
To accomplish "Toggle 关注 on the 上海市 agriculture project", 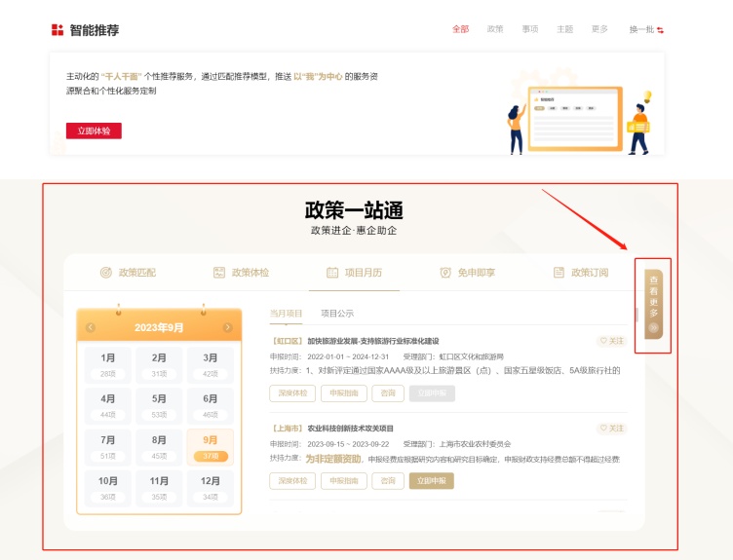I will (611, 428).
